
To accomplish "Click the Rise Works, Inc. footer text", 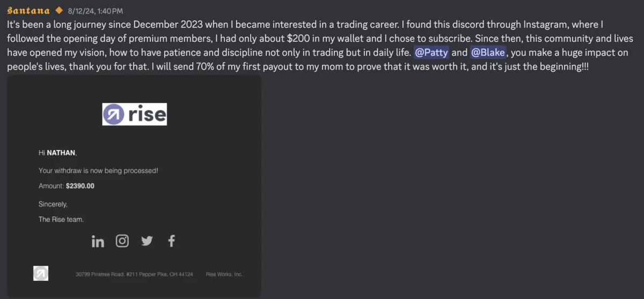I will tap(224, 274).
